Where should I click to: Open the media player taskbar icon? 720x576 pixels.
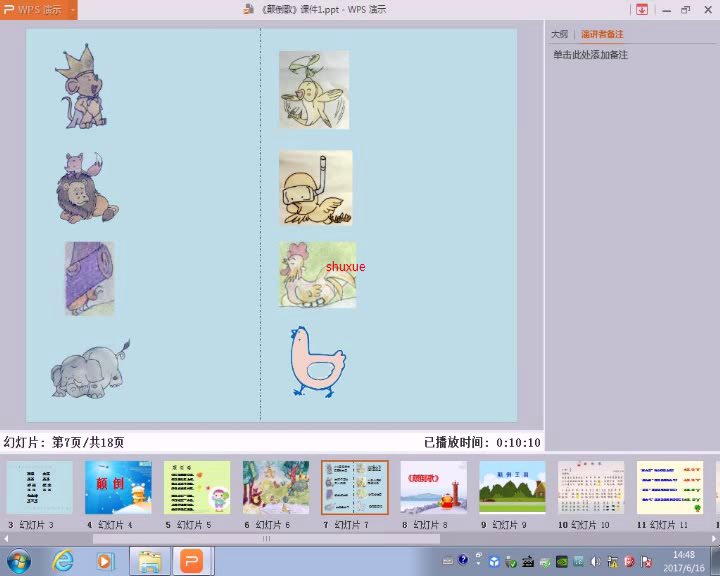[106, 561]
